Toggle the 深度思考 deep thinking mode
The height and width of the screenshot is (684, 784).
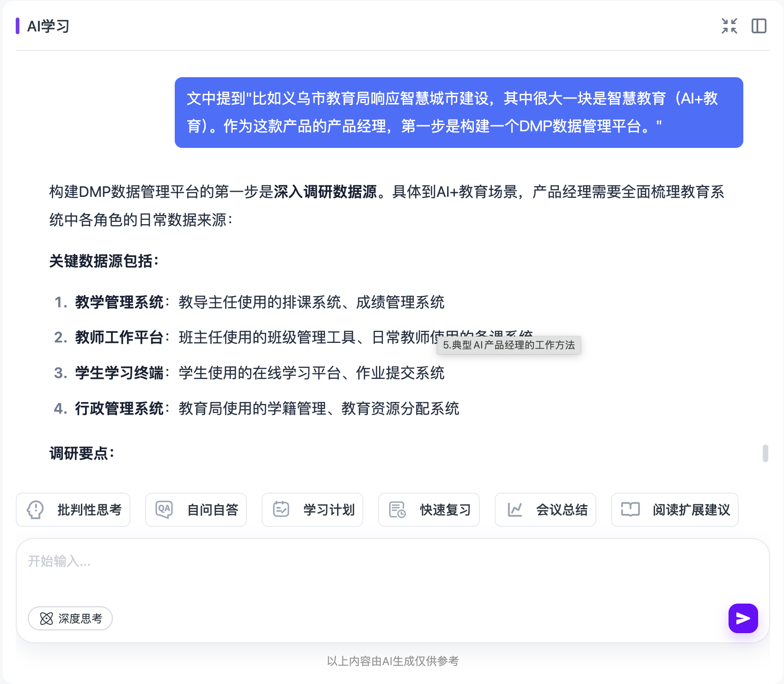tap(70, 618)
